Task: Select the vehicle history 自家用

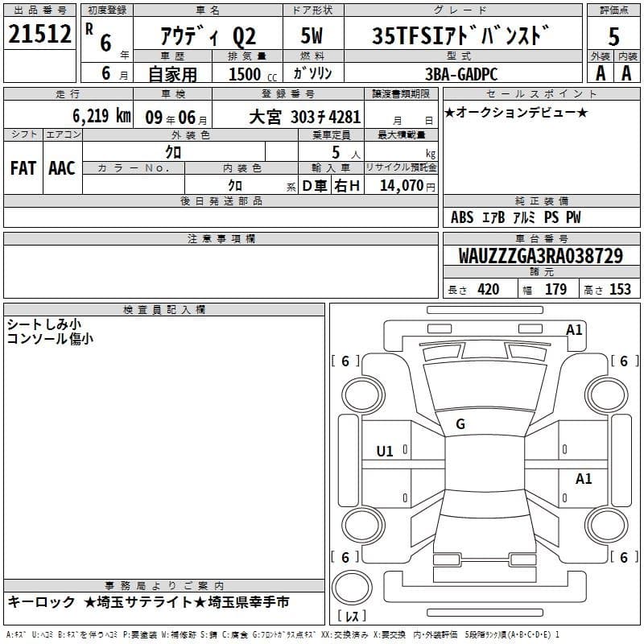Action: pyautogui.click(x=172, y=74)
